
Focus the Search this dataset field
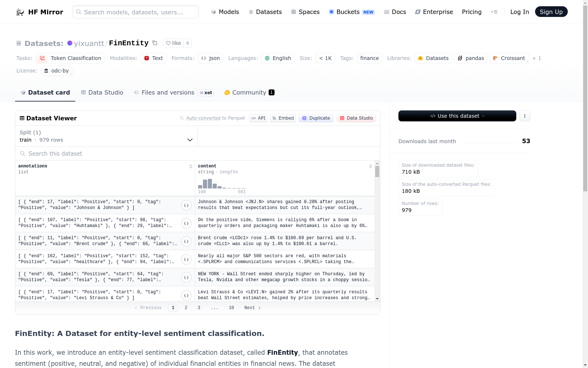[x=198, y=153]
